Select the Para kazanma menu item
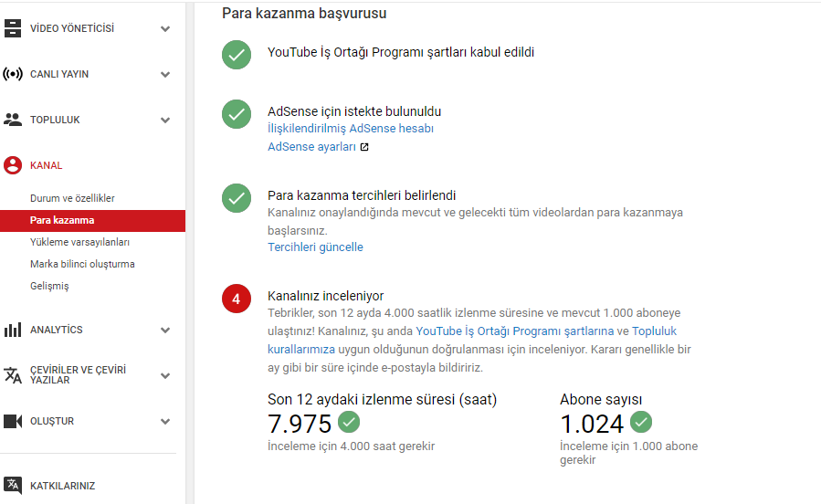821x504 pixels. point(92,220)
